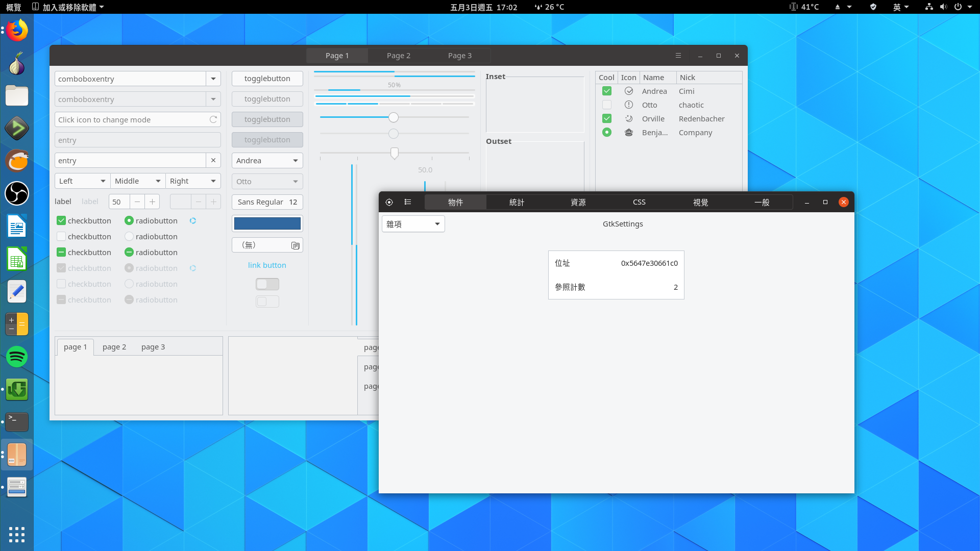
Task: Click the file chooser folder icon
Action: click(x=295, y=245)
